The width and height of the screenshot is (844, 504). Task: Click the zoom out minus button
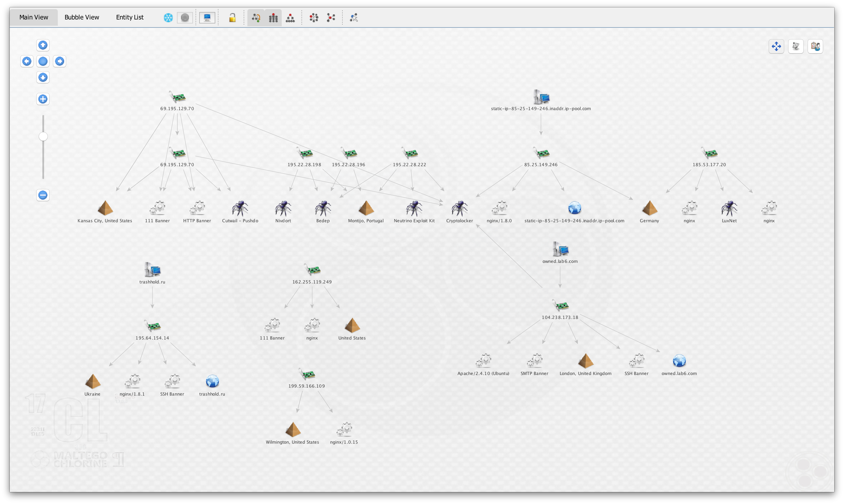pos(43,195)
